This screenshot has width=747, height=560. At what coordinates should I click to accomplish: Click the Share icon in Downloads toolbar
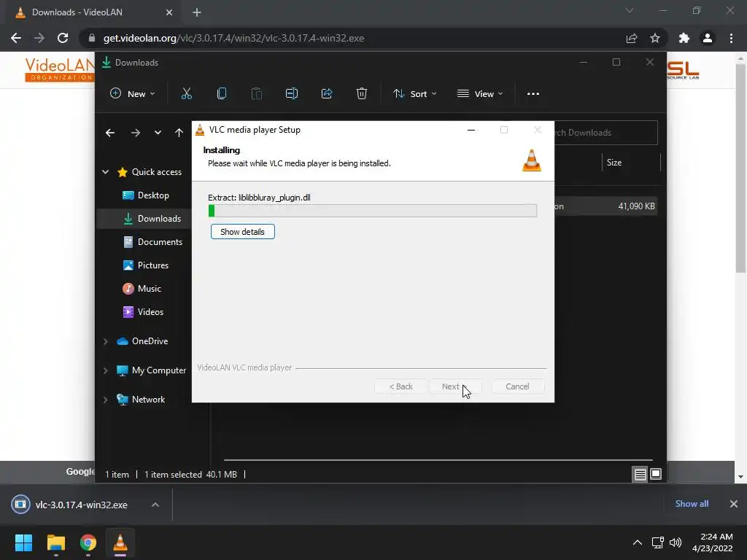327,94
